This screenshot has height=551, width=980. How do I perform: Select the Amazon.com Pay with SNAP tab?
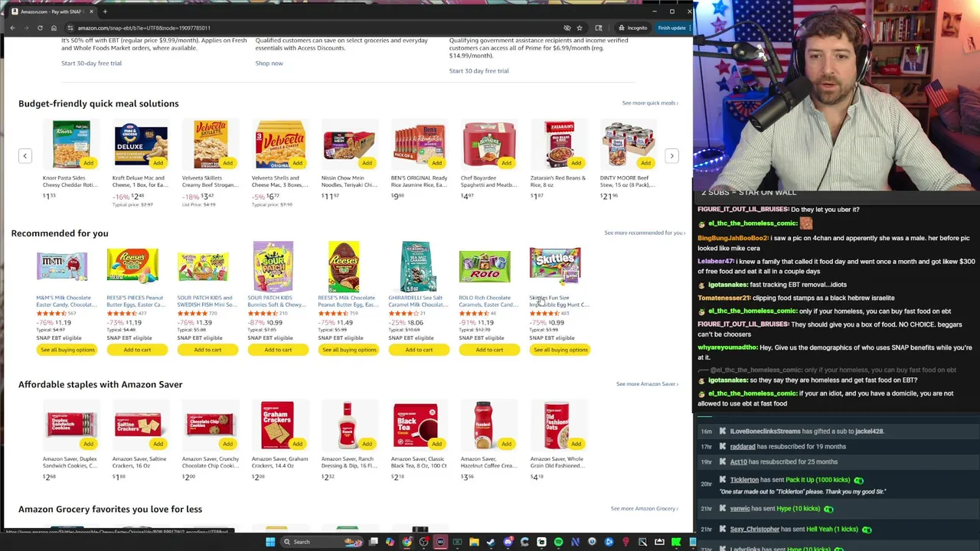coord(51,11)
